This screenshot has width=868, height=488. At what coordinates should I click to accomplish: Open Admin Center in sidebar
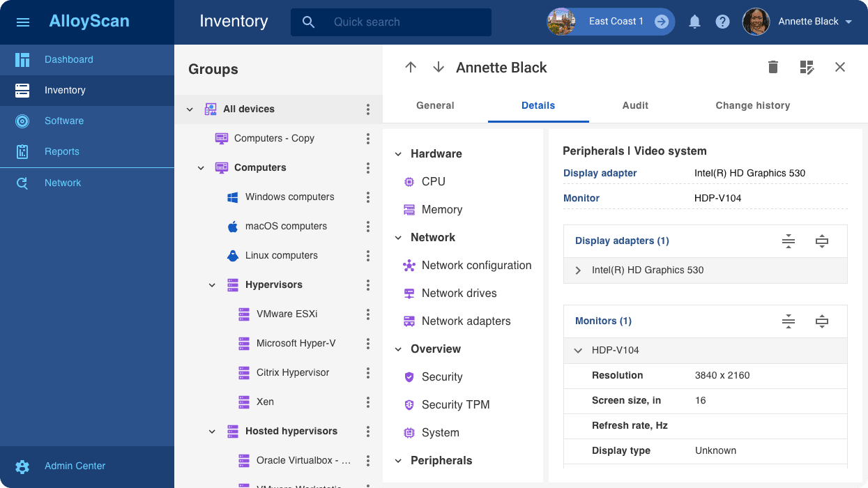pyautogui.click(x=75, y=466)
